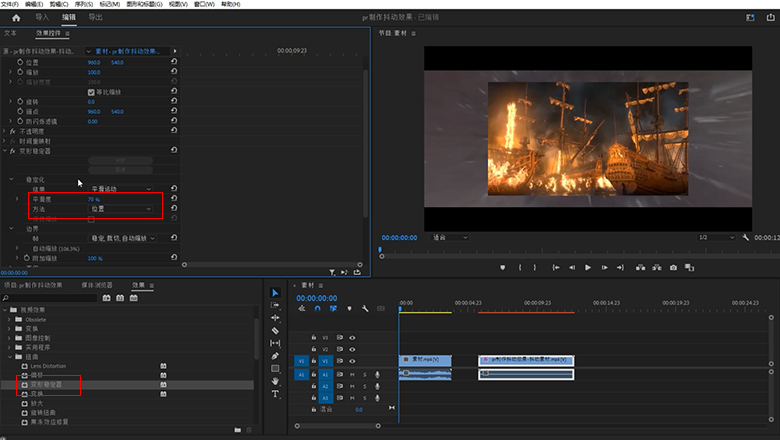Switch to the 媒体浏览器 tab
Screen dimensions: 780x440
tap(97, 285)
